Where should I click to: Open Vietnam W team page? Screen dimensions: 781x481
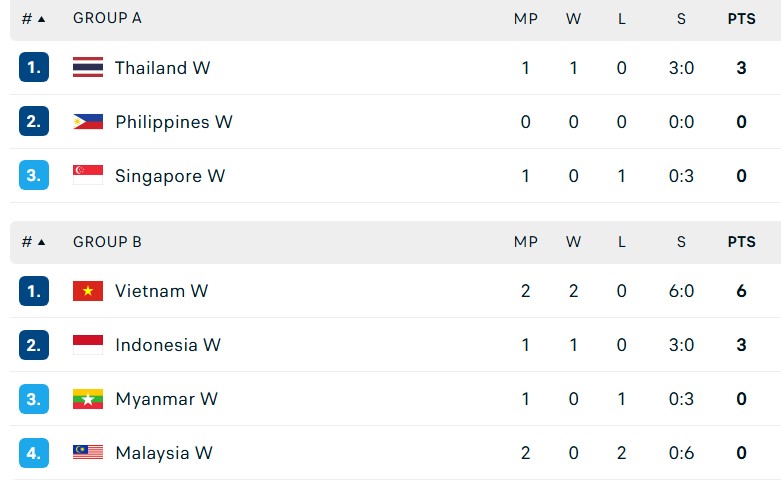point(161,291)
